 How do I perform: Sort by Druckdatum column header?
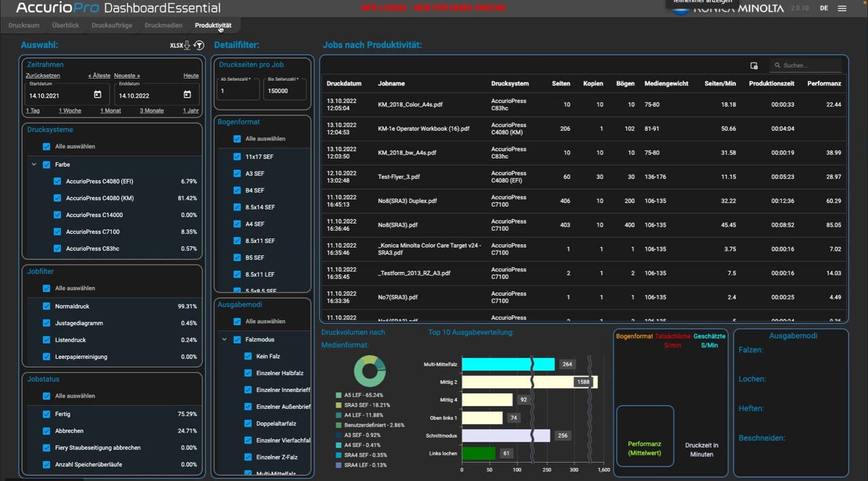[344, 83]
